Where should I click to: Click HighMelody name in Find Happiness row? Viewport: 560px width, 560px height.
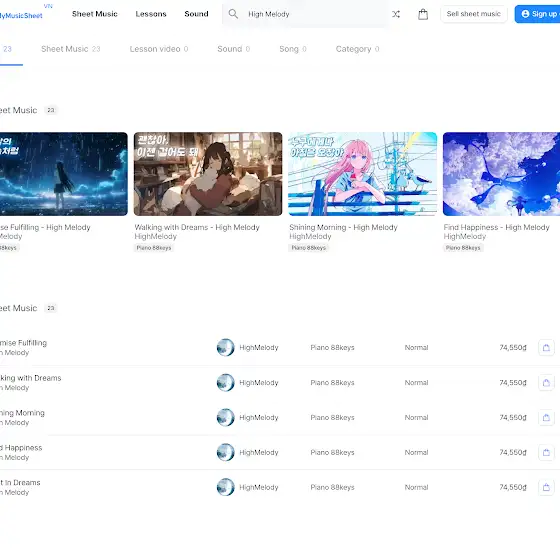[x=259, y=452]
